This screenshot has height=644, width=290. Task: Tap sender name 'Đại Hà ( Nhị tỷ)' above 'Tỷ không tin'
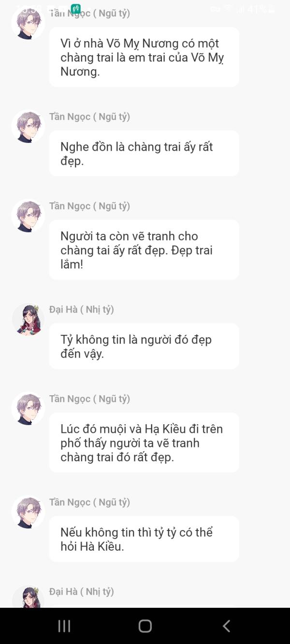click(81, 309)
